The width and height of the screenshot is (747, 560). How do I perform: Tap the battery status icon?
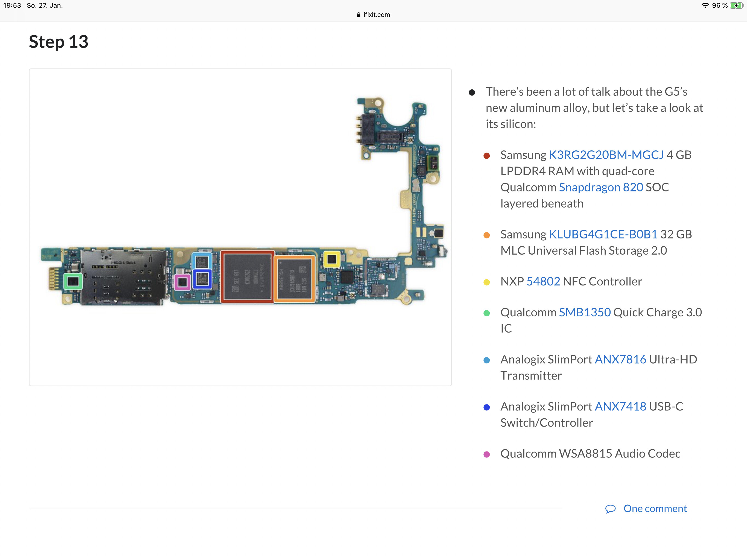click(737, 5)
